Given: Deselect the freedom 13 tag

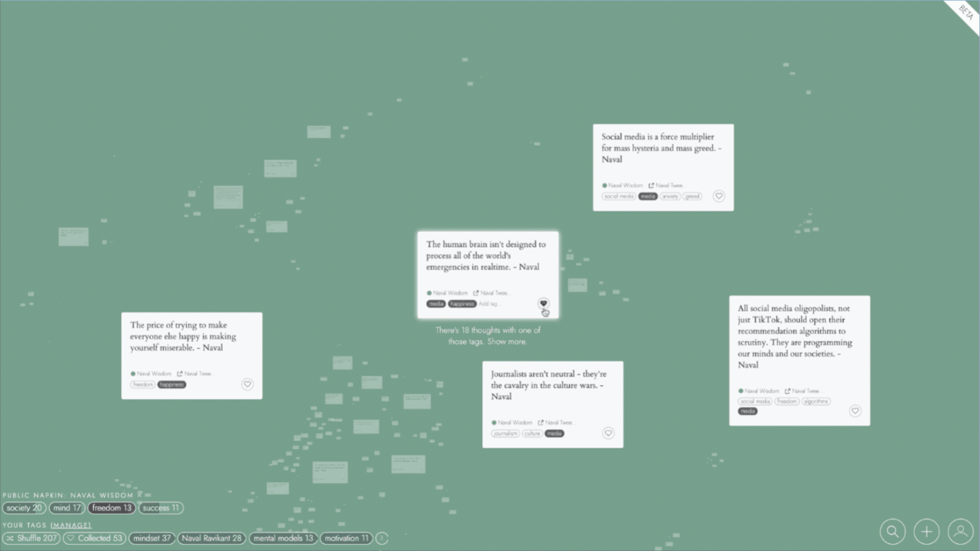Looking at the screenshot, I should click(111, 508).
